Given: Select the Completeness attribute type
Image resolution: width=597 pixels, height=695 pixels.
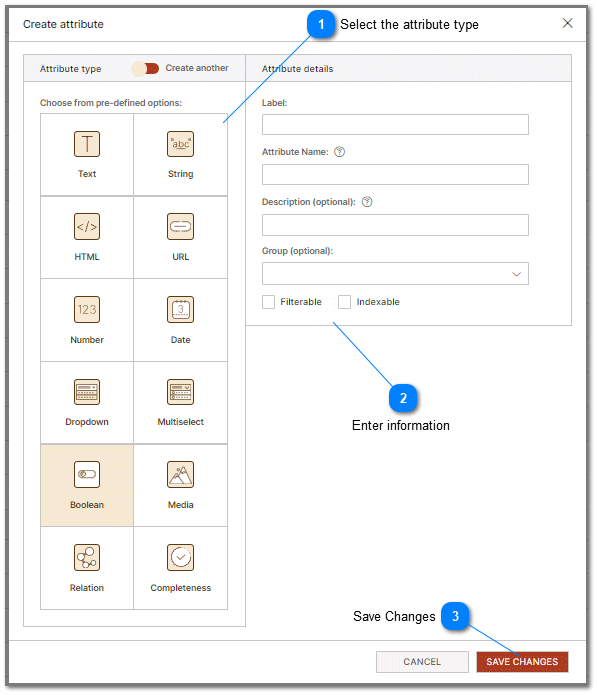Looking at the screenshot, I should tap(180, 568).
